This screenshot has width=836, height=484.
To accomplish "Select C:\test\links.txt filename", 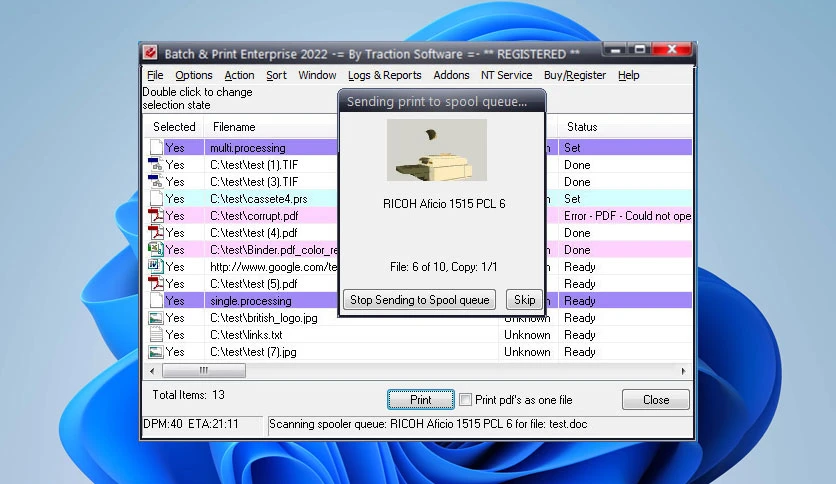I will point(246,335).
